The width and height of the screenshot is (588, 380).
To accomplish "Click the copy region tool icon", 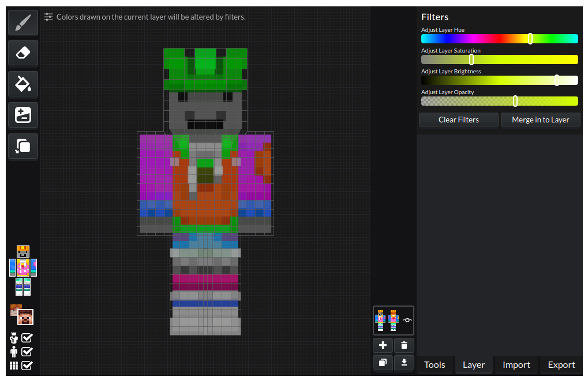I will 23,146.
